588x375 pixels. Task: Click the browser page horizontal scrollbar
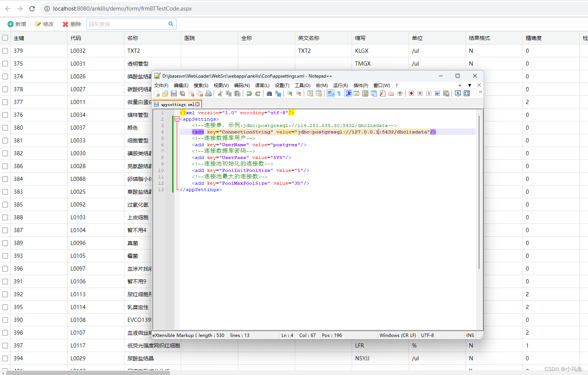[x=88, y=373]
